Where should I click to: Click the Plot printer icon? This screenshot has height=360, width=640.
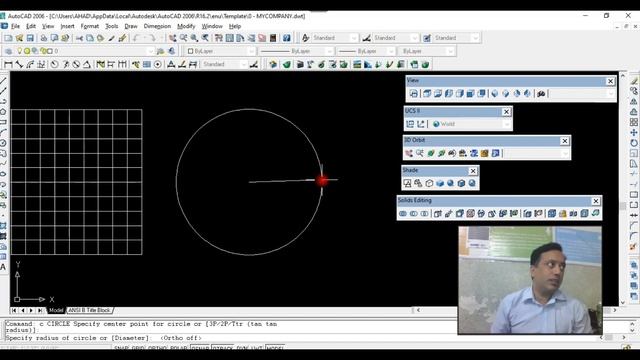click(43, 38)
